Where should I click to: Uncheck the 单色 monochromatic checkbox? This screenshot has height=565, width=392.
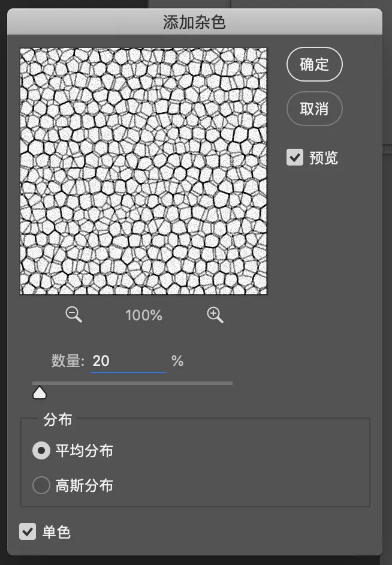click(28, 531)
